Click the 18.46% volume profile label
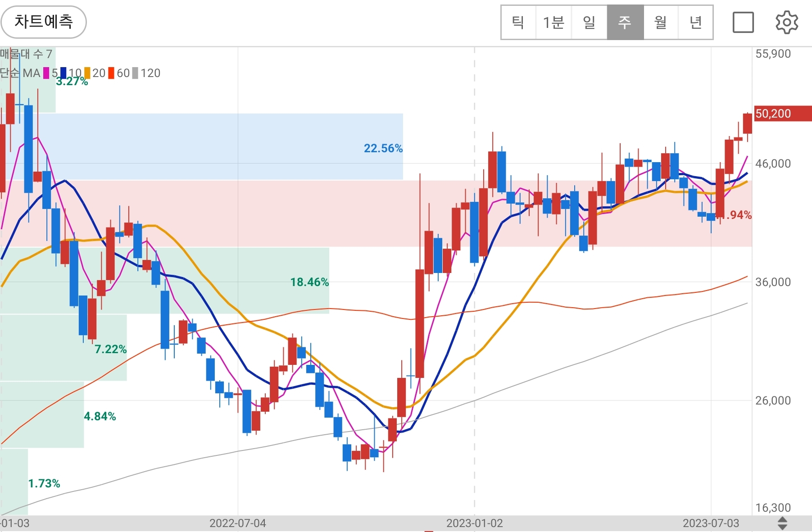 309,282
